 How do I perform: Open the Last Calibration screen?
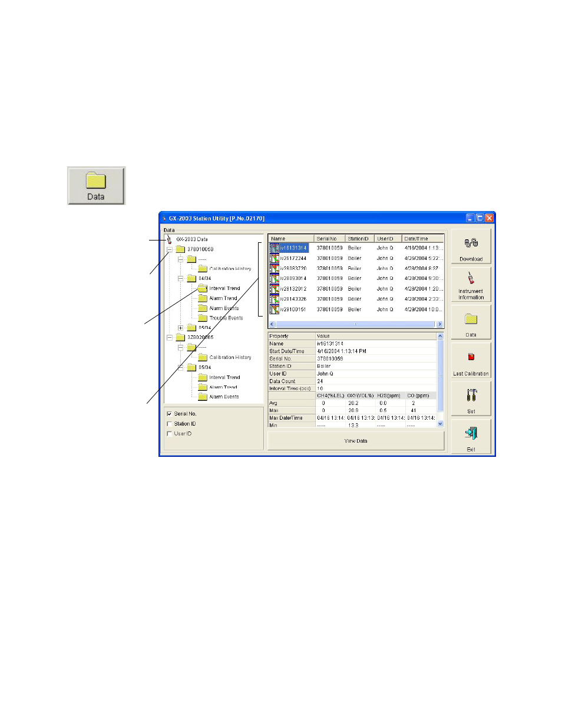pos(471,361)
